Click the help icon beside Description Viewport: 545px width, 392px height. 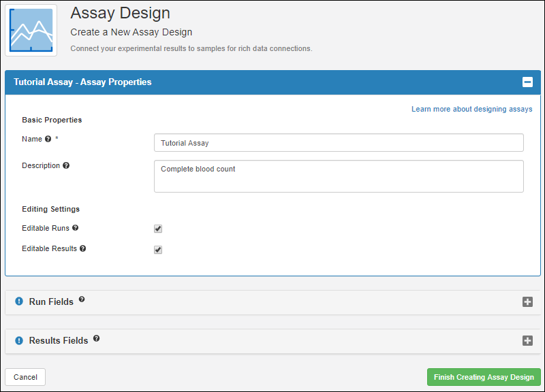coord(66,165)
